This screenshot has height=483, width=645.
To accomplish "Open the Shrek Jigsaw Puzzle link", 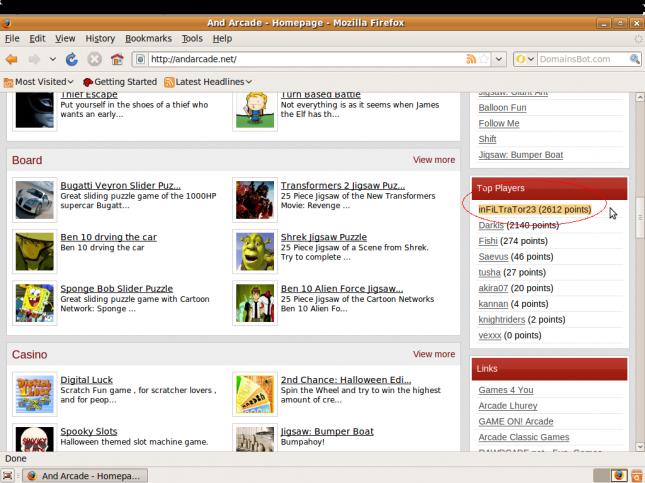I will (324, 237).
